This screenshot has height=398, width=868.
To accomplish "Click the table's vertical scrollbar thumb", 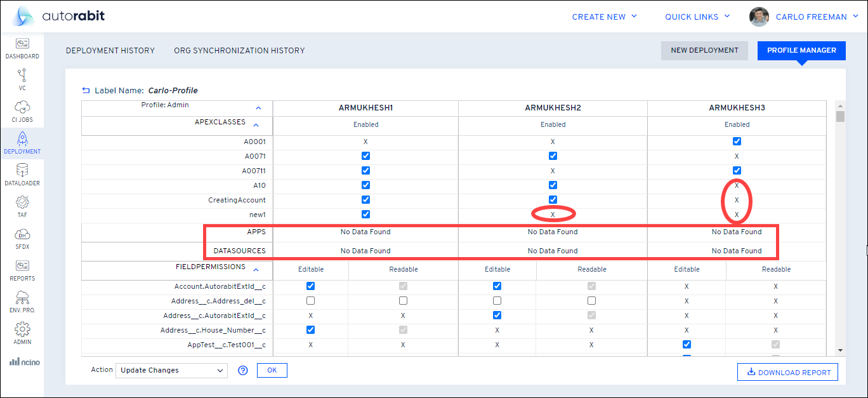I will point(840,117).
